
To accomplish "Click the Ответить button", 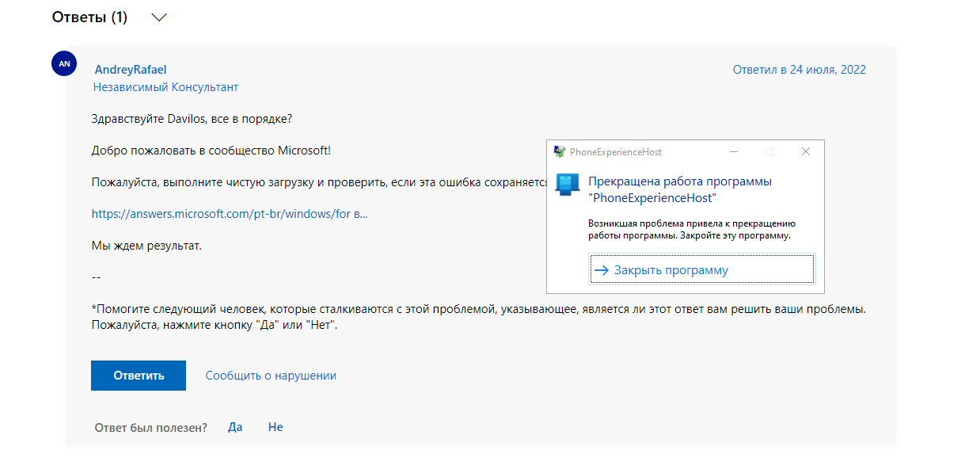I will pos(139,376).
